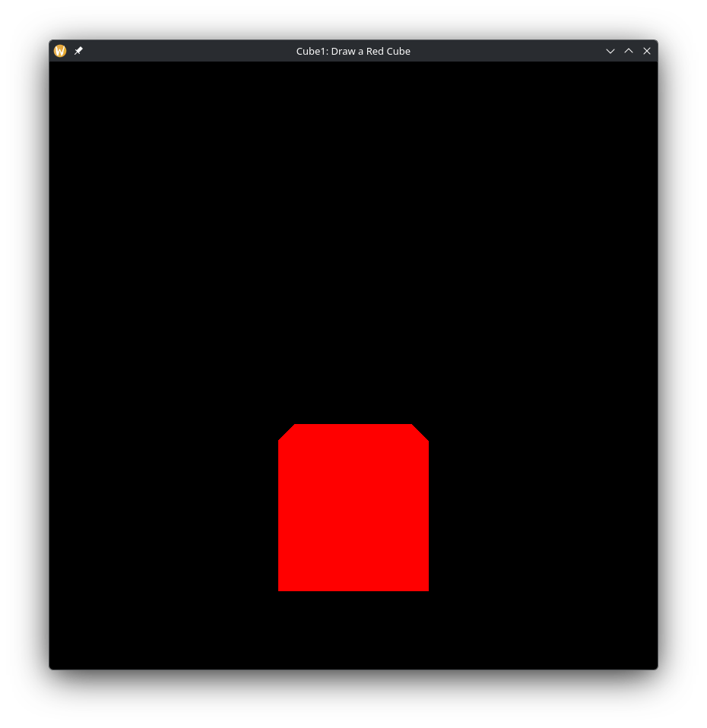The image size is (707, 728).
Task: Click the bottom-right corner of the red cube
Action: point(426,588)
